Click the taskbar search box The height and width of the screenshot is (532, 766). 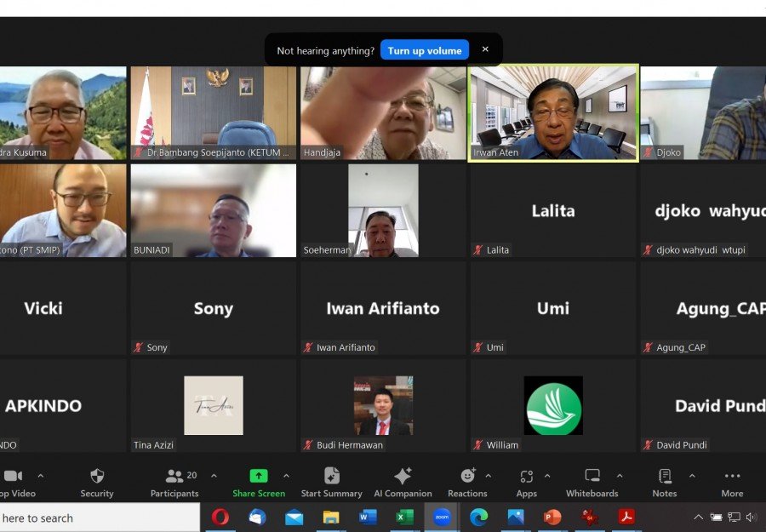click(x=100, y=518)
